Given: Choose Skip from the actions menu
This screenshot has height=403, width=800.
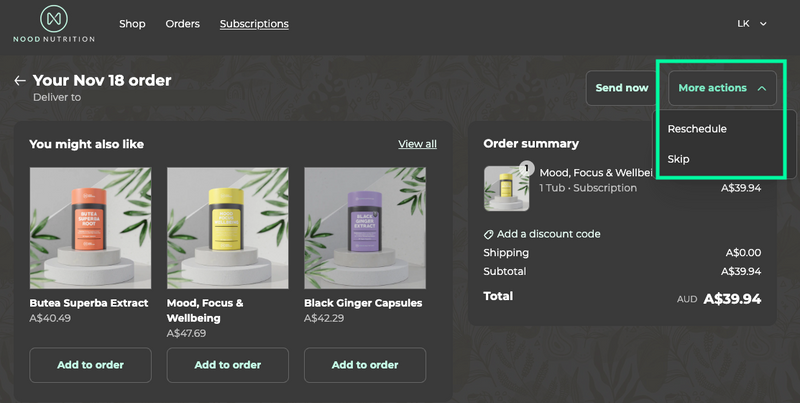Looking at the screenshot, I should [679, 159].
